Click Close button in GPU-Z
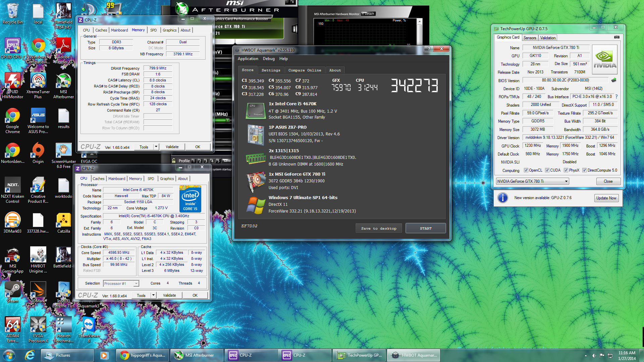 coord(608,181)
